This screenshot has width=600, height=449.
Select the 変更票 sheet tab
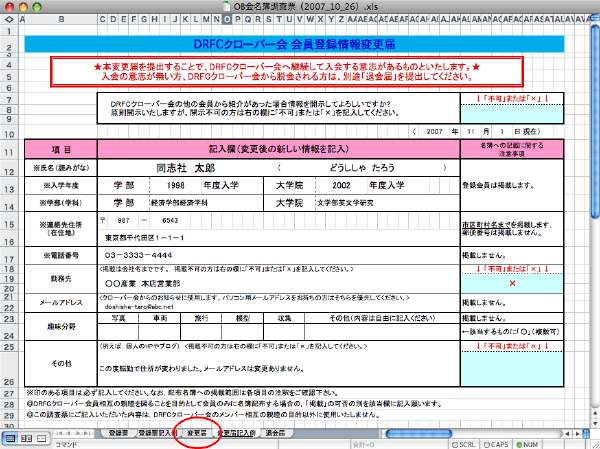tap(197, 432)
